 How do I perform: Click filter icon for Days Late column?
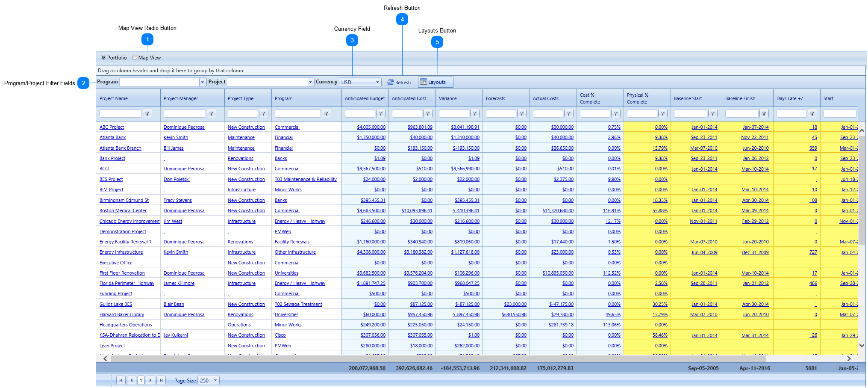[x=812, y=114]
